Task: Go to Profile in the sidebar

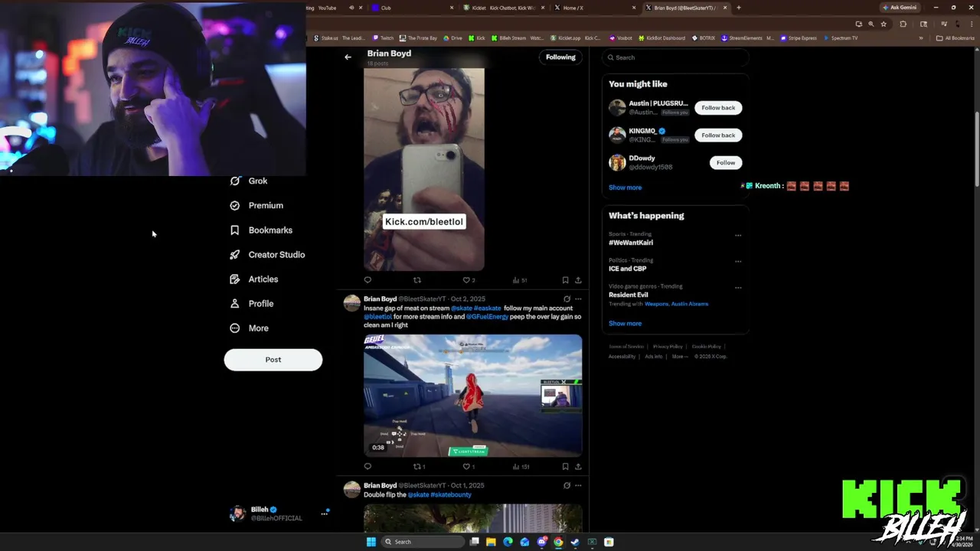Action: [252, 304]
